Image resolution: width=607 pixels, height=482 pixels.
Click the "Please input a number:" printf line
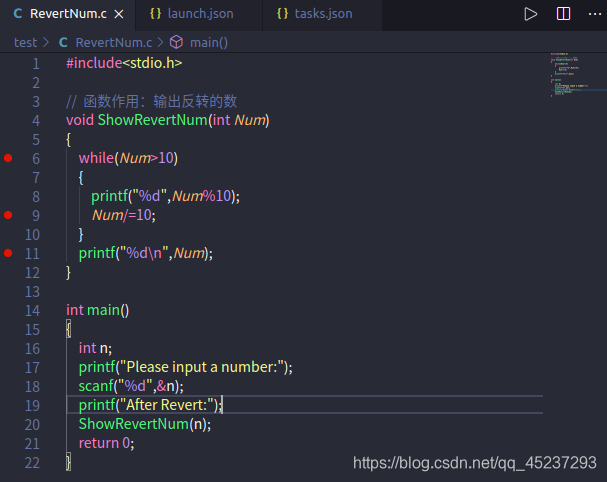(185, 367)
